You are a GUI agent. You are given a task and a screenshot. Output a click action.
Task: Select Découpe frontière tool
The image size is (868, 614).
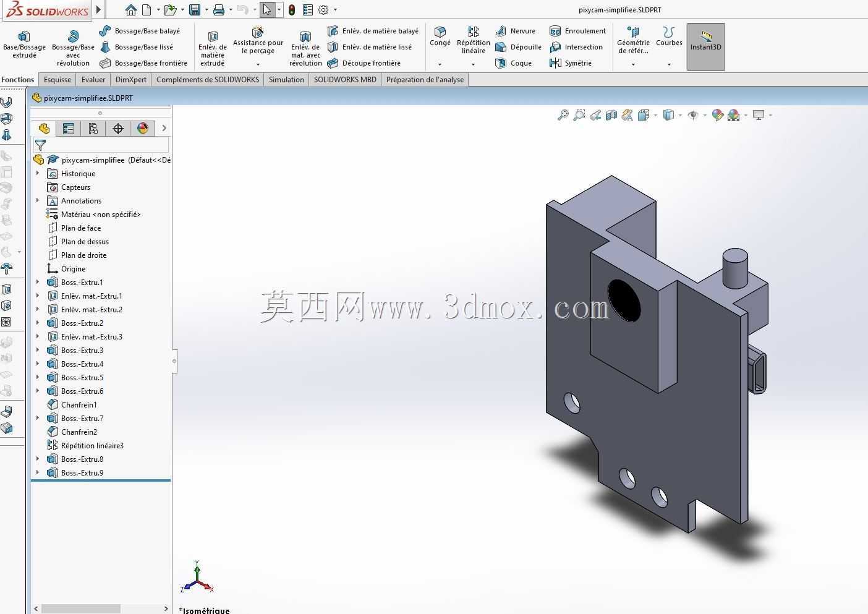[364, 63]
